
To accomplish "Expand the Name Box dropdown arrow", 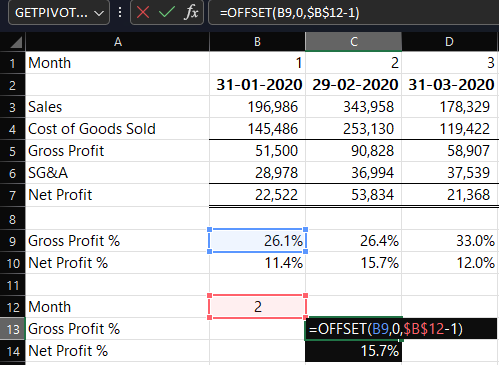I will [x=99, y=13].
